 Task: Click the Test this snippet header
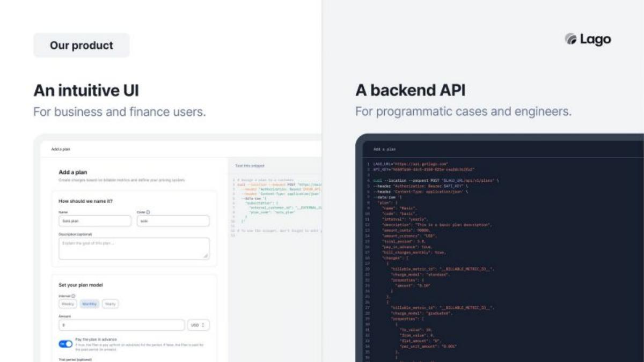click(x=250, y=166)
